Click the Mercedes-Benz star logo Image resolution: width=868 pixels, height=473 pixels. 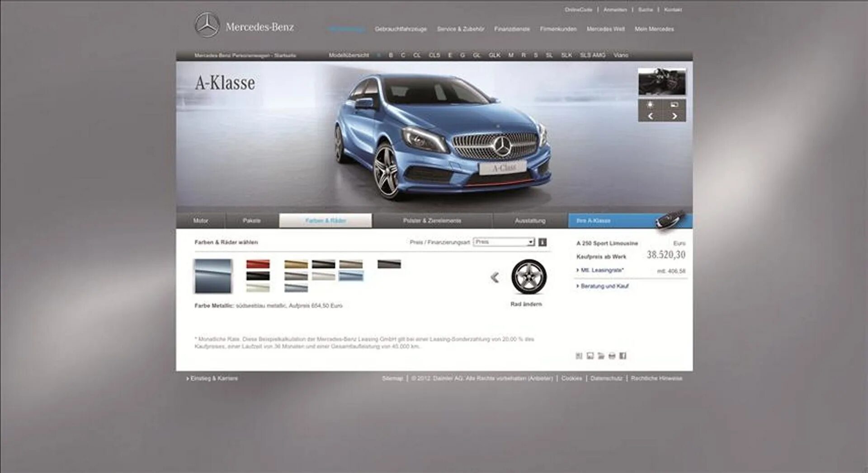(207, 25)
